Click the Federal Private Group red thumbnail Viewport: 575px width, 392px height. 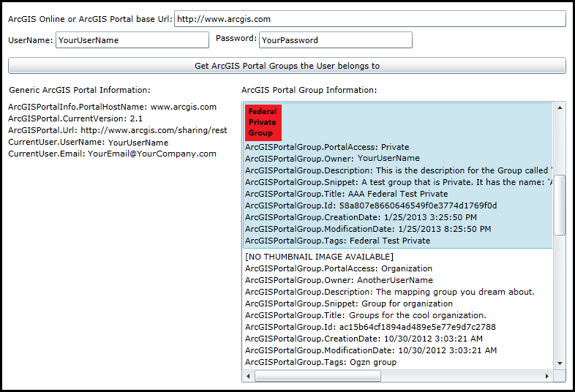point(263,122)
